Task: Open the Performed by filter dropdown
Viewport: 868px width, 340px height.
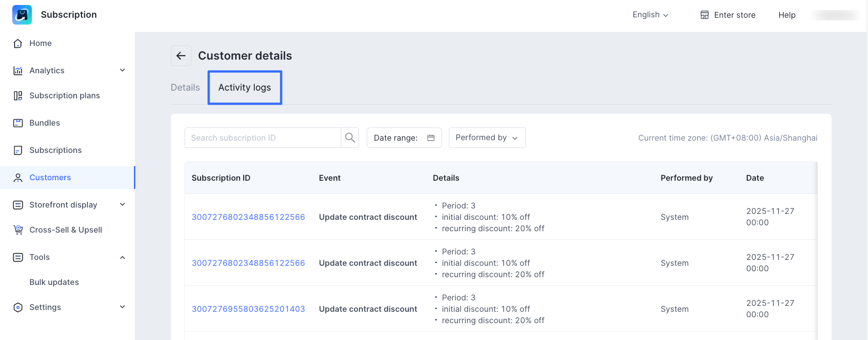Action: pyautogui.click(x=487, y=137)
